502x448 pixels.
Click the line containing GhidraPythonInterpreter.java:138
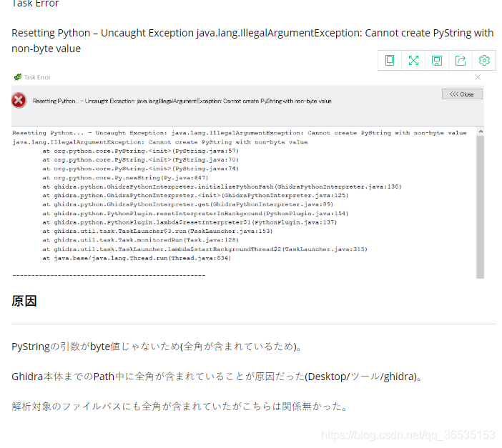[222, 186]
